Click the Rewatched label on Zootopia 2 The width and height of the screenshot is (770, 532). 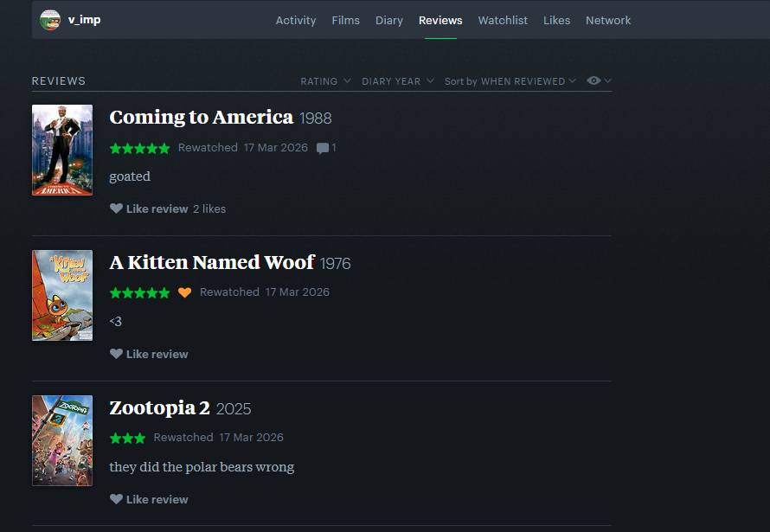pyautogui.click(x=183, y=438)
